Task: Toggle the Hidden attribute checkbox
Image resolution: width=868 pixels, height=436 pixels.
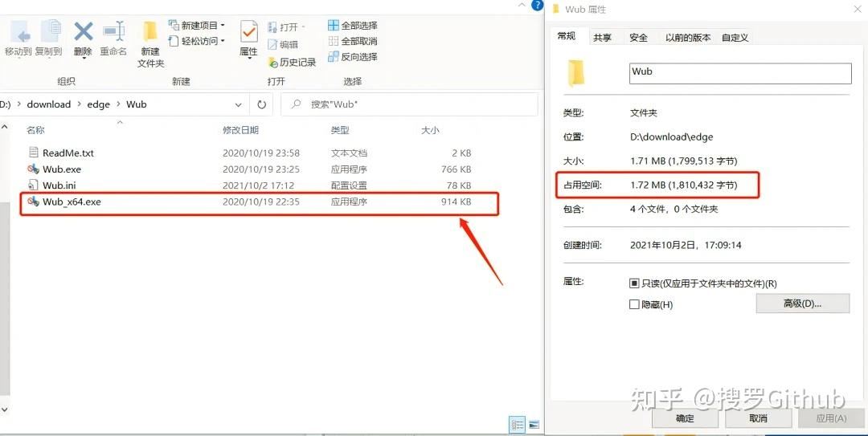Action: tap(634, 304)
